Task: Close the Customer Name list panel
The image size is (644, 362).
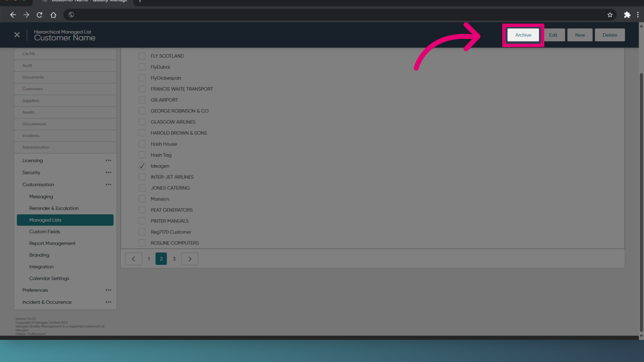Action: [x=17, y=35]
